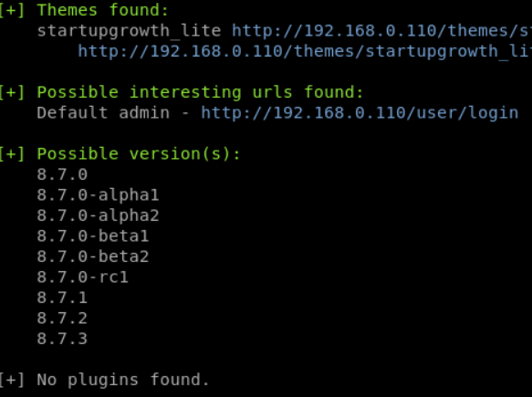The width and height of the screenshot is (532, 397).
Task: Click the 'Possible interesting urls found:' heading
Action: coord(200,92)
